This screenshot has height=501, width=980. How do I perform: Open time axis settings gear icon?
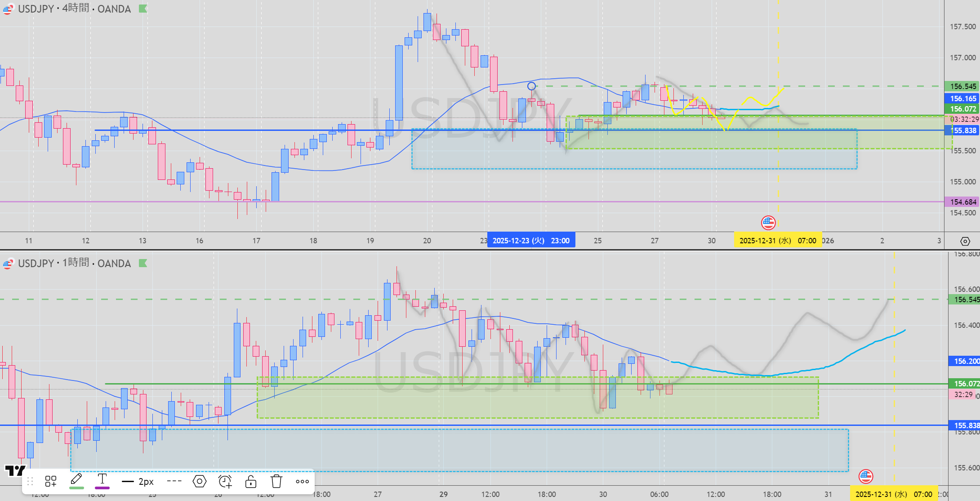click(x=965, y=241)
